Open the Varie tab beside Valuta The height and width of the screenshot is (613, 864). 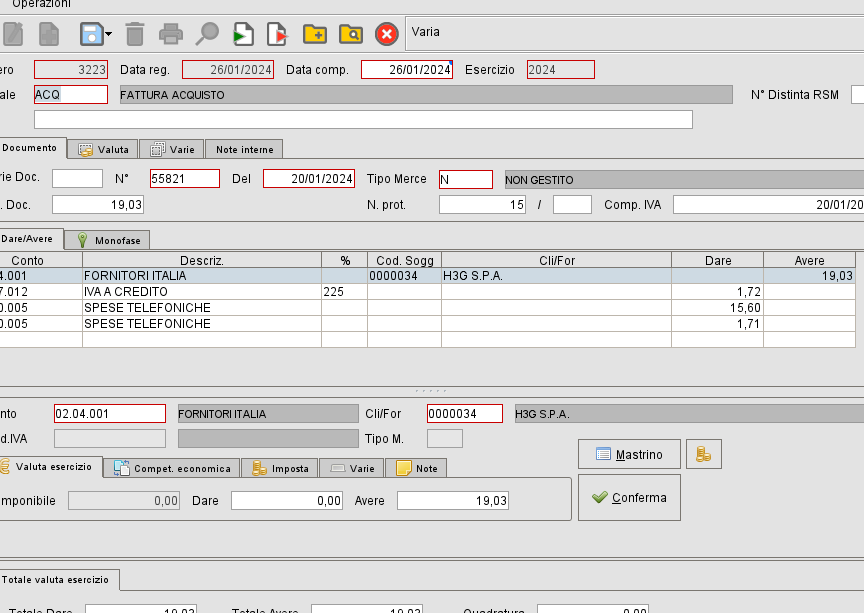coord(172,149)
